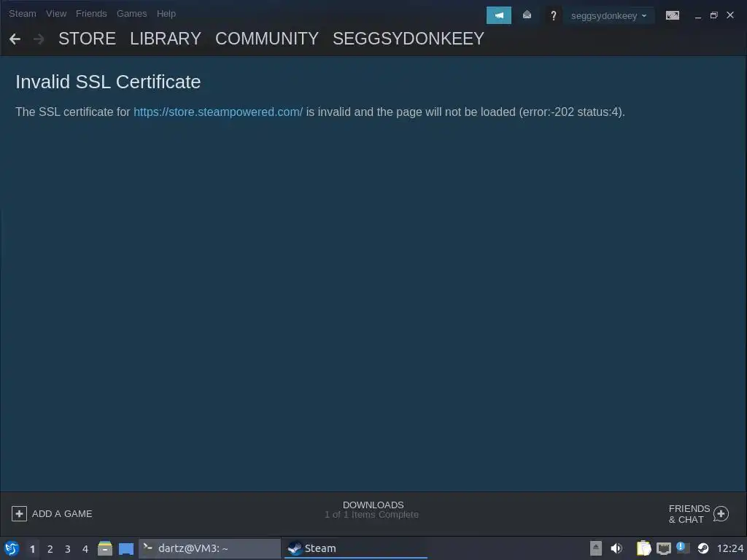Open the View menu
747x560 pixels.
coord(56,14)
